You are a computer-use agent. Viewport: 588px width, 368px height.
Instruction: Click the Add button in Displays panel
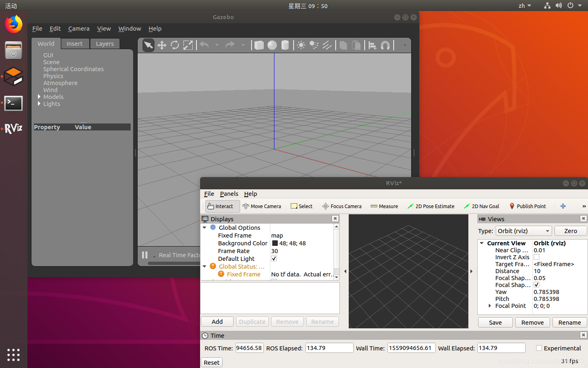tap(217, 322)
